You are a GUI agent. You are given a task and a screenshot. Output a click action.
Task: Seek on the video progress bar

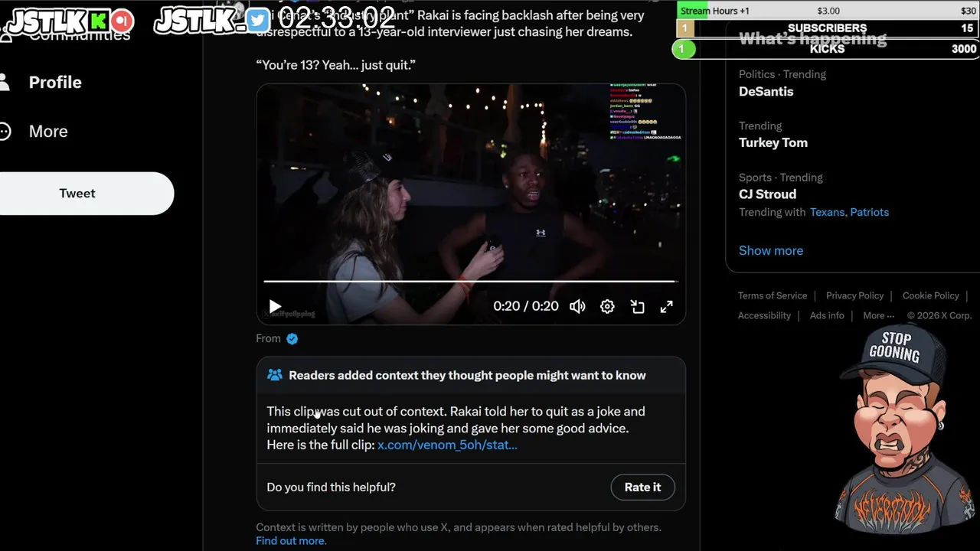pyautogui.click(x=470, y=282)
